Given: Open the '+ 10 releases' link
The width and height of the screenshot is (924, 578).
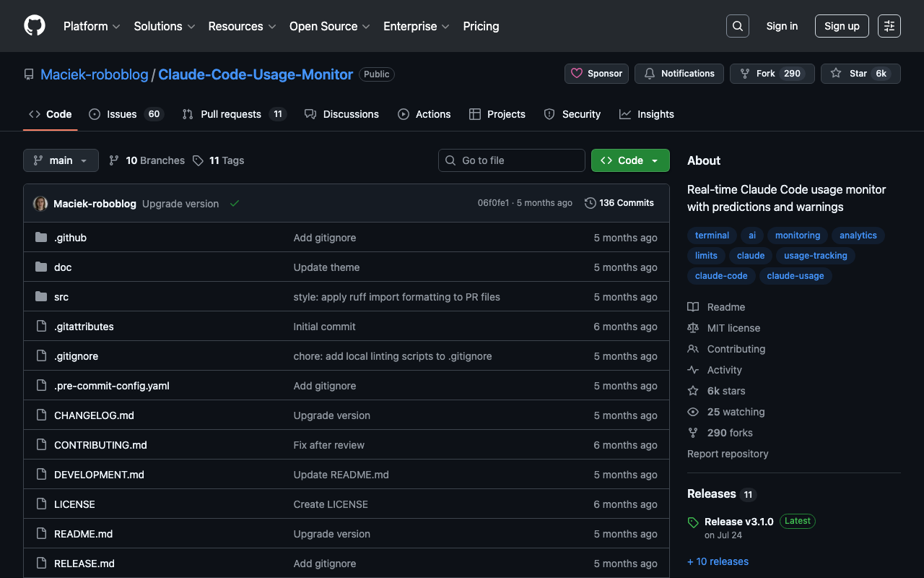Looking at the screenshot, I should 718,561.
